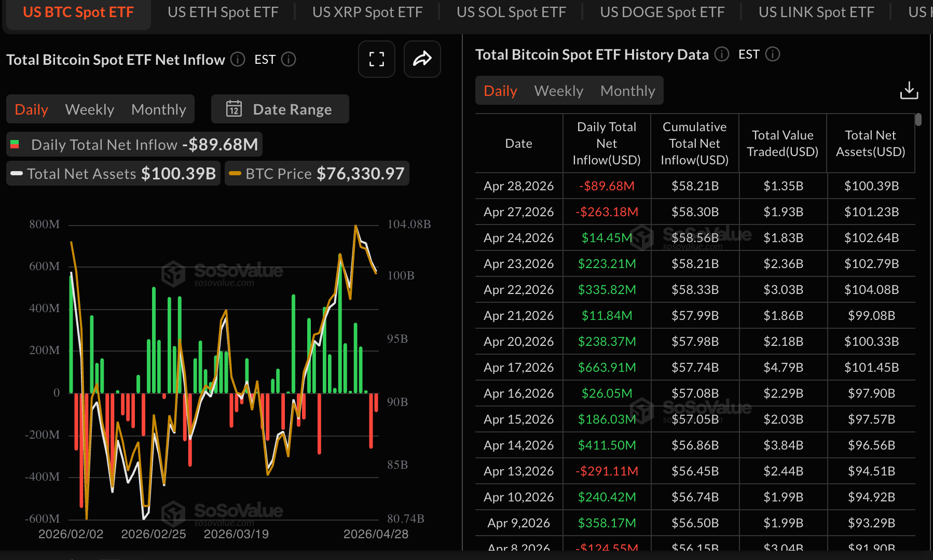The height and width of the screenshot is (560, 933).
Task: Show history table in Weekly mode
Action: point(558,91)
